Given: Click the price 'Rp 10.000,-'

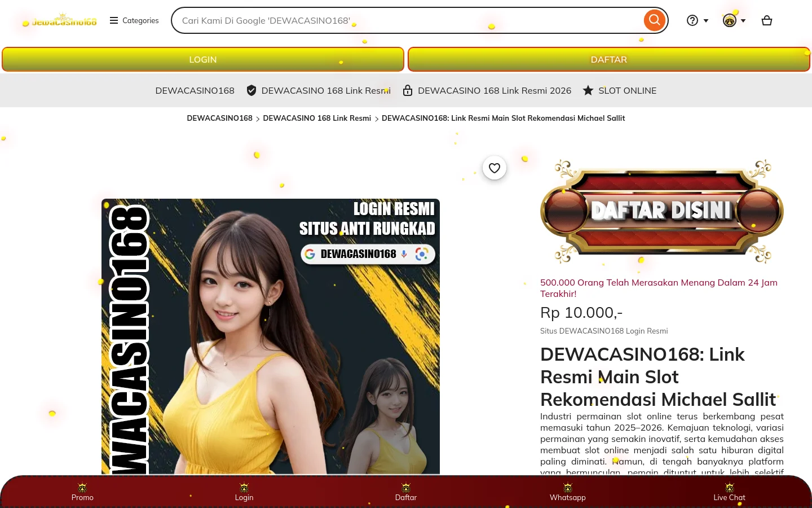Looking at the screenshot, I should tap(581, 312).
